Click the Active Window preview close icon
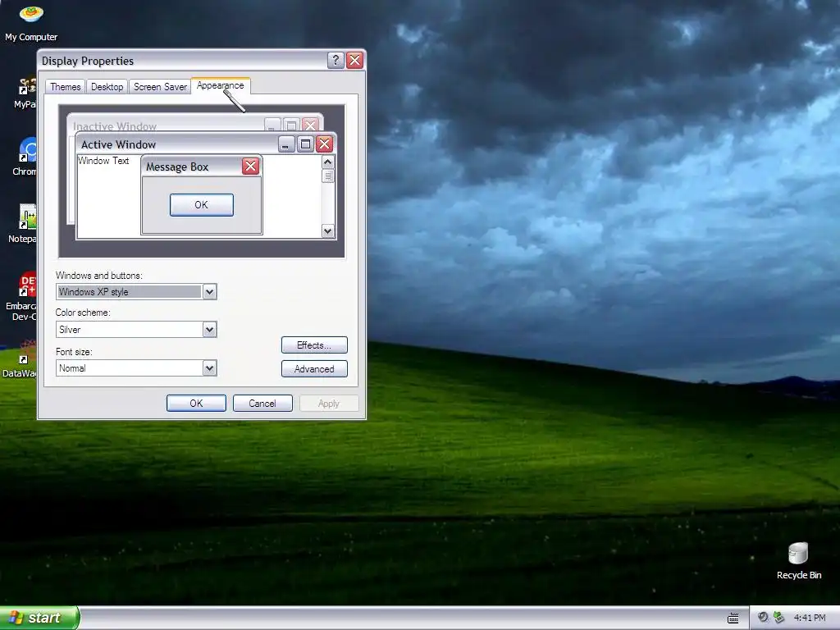 coord(324,144)
